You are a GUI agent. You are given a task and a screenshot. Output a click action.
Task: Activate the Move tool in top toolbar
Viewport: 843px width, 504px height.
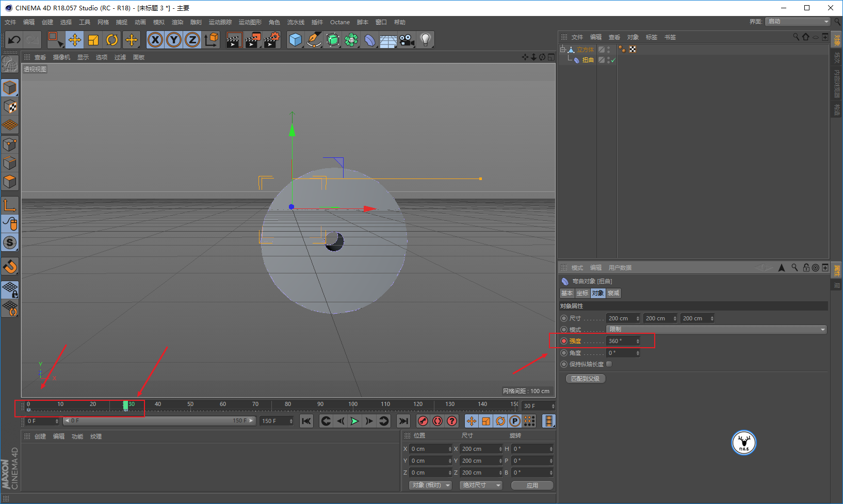(75, 40)
